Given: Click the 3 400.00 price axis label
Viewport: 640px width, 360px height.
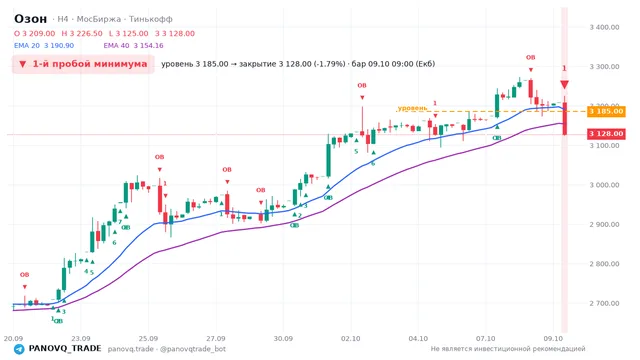Looking at the screenshot, I should (x=604, y=27).
